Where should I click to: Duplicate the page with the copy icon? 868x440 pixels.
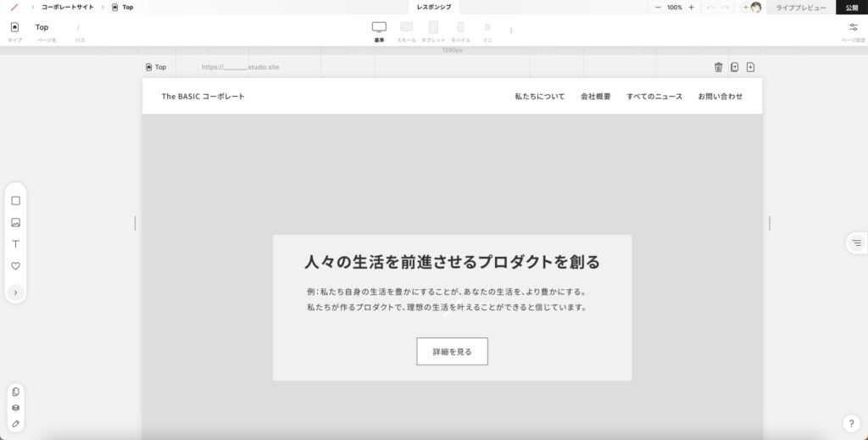[x=735, y=67]
